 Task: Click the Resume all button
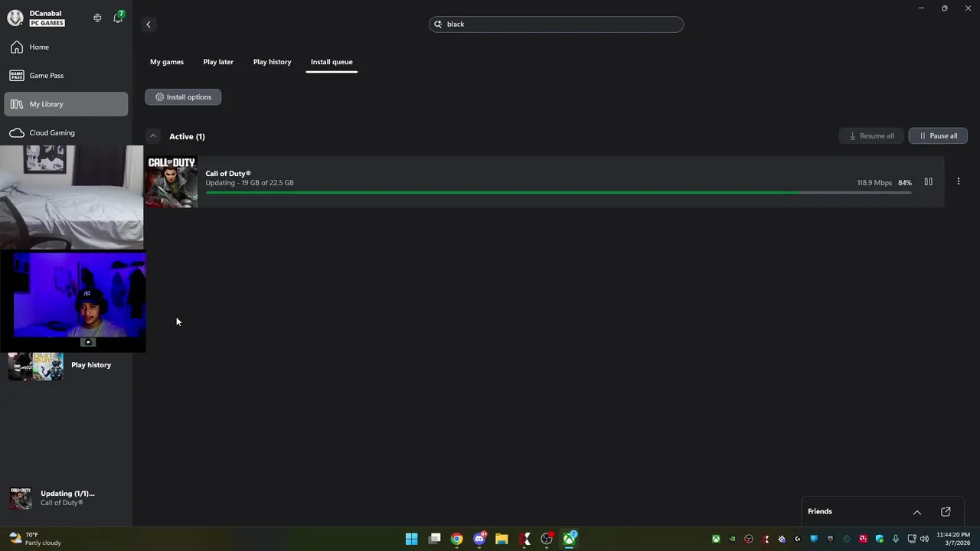point(871,135)
